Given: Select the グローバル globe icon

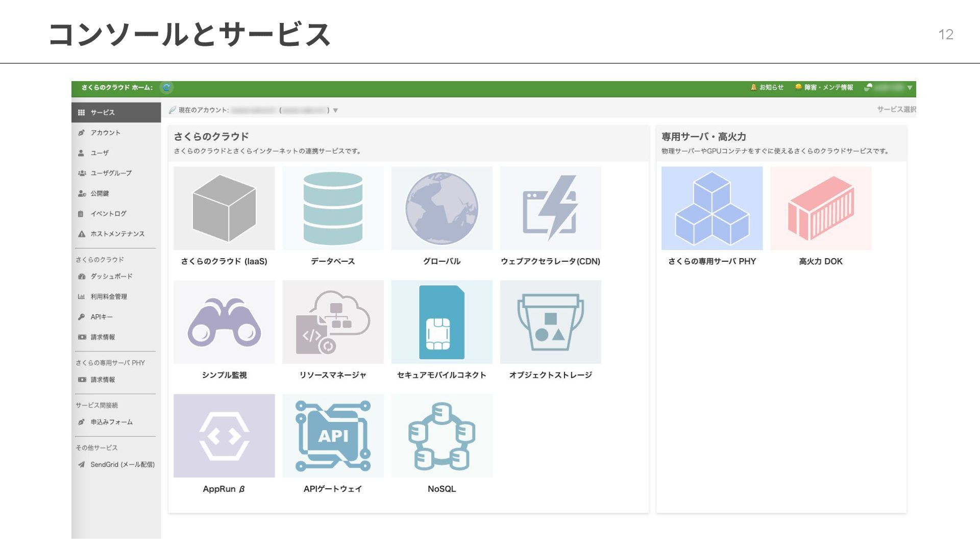Looking at the screenshot, I should pos(442,208).
